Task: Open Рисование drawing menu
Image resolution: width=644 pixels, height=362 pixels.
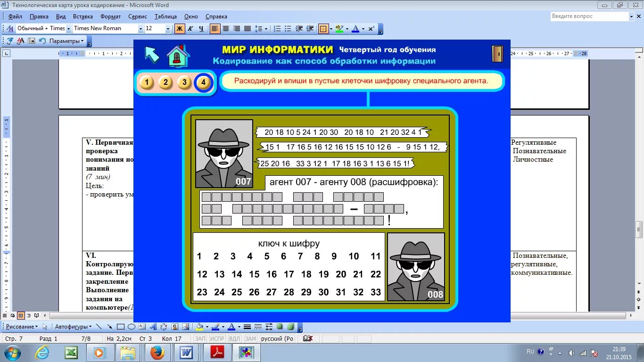Action: [22, 327]
